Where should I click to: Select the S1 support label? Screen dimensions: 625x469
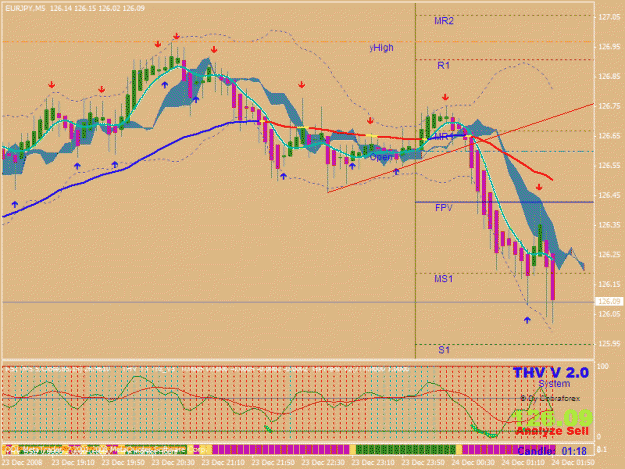click(x=444, y=350)
